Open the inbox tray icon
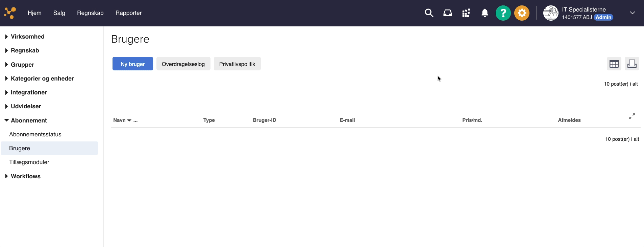Screen dimensions: 644x247 pos(447,13)
